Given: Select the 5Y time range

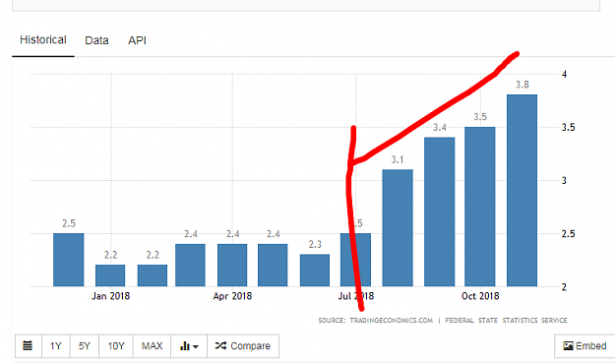Looking at the screenshot, I should coord(85,346).
